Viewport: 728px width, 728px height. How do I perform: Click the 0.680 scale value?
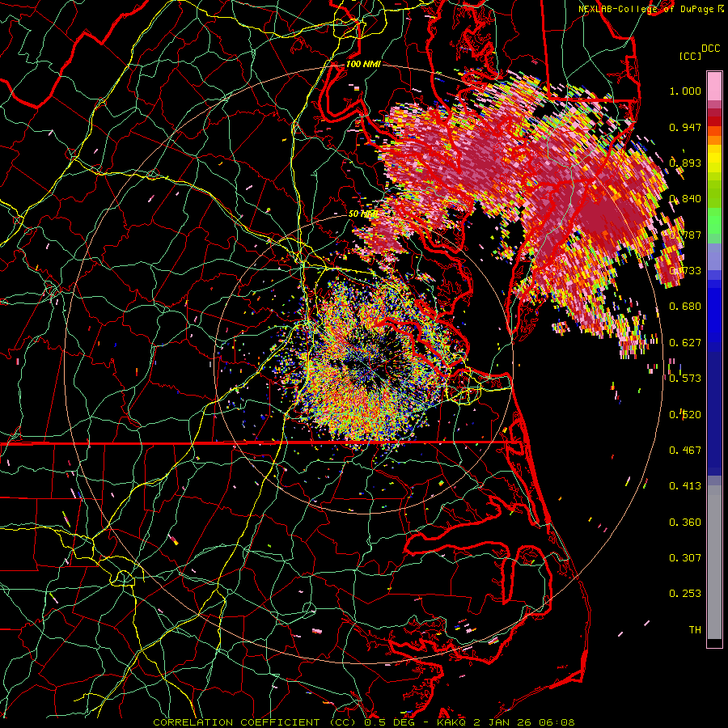685,307
